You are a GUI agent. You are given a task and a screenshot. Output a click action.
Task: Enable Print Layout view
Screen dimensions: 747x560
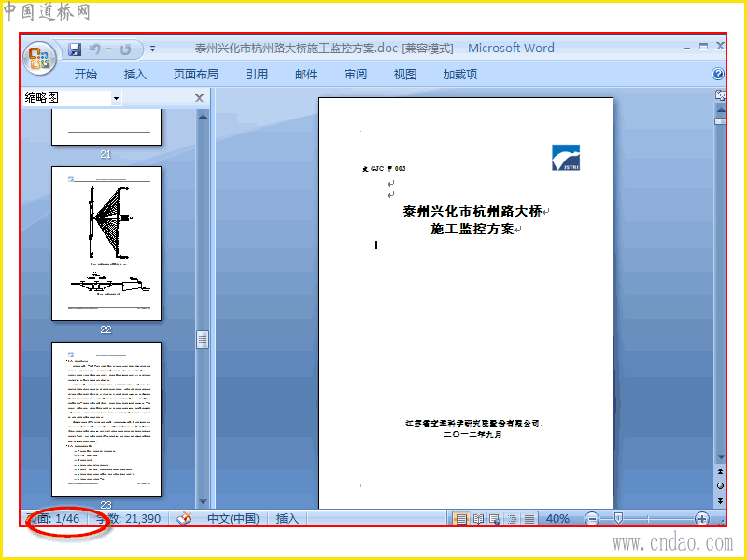click(461, 519)
